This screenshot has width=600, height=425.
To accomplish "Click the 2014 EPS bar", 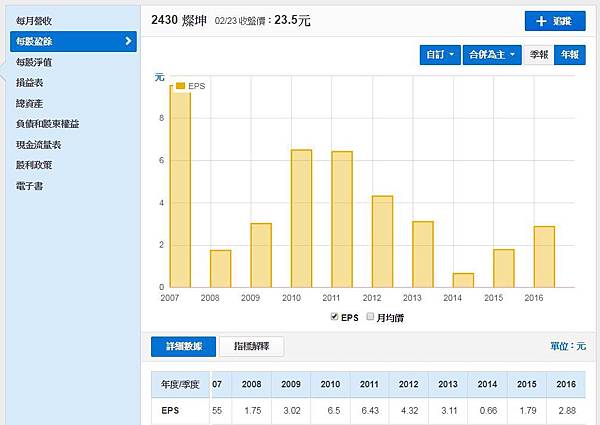I will (x=463, y=280).
